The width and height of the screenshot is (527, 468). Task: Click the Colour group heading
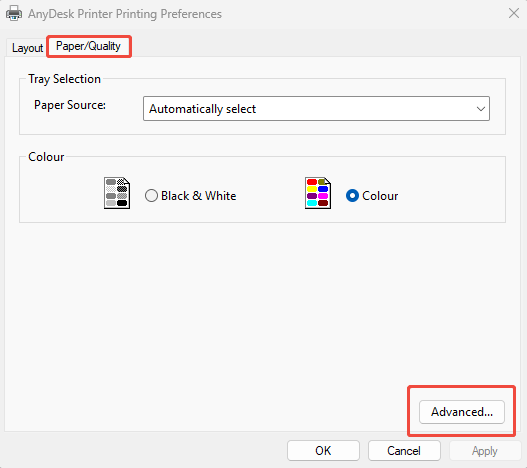click(x=46, y=157)
